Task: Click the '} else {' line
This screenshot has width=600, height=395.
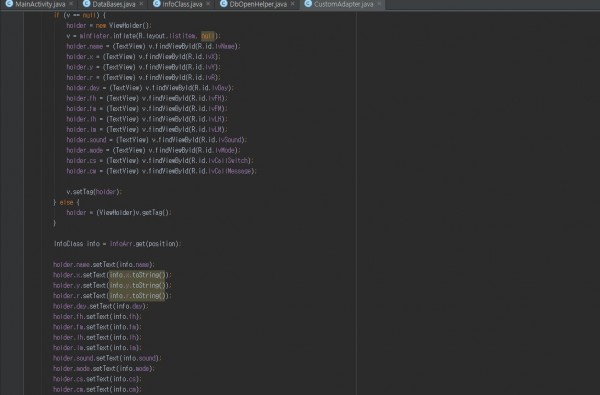Action: (x=67, y=202)
